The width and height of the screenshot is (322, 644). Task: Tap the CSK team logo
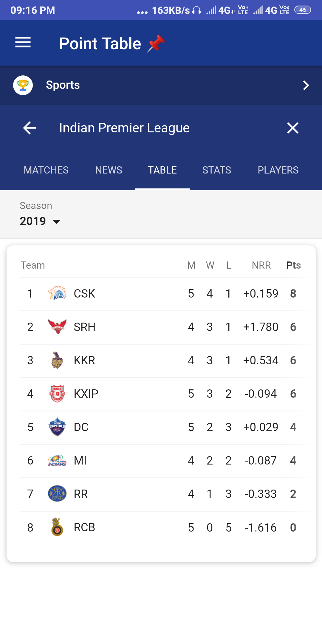tap(57, 293)
